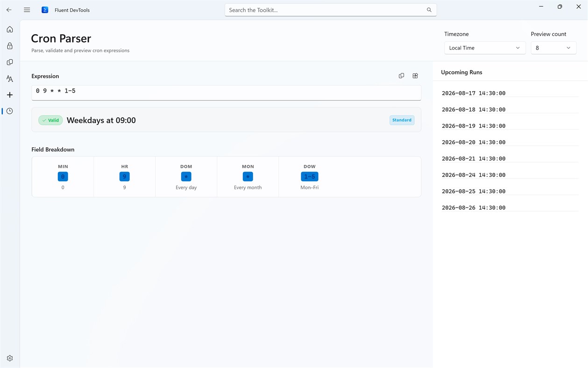The image size is (588, 368).
Task: Open the copy pages sidebar icon
Action: tap(10, 62)
